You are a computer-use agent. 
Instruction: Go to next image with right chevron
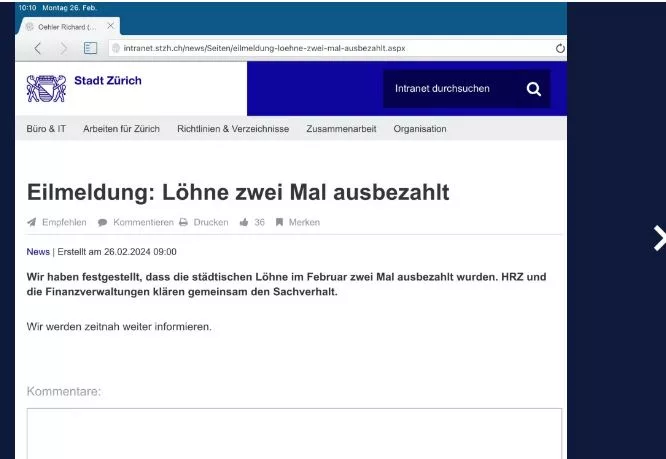tap(659, 238)
